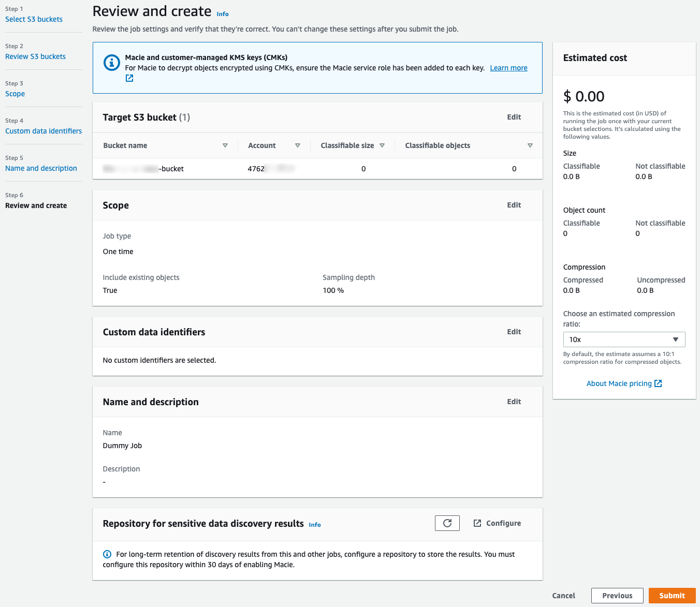This screenshot has height=607, width=700.
Task: Open the Classifiable size filter dropdown
Action: point(383,145)
